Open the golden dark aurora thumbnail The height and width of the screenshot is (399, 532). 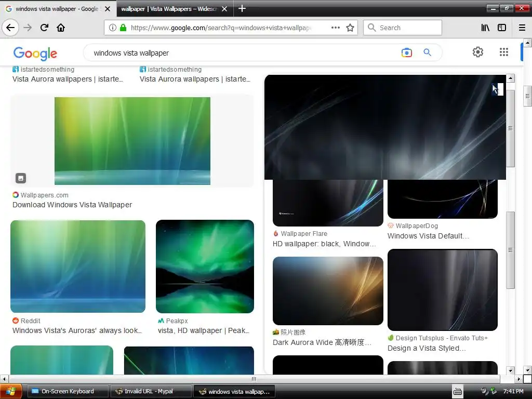328,291
